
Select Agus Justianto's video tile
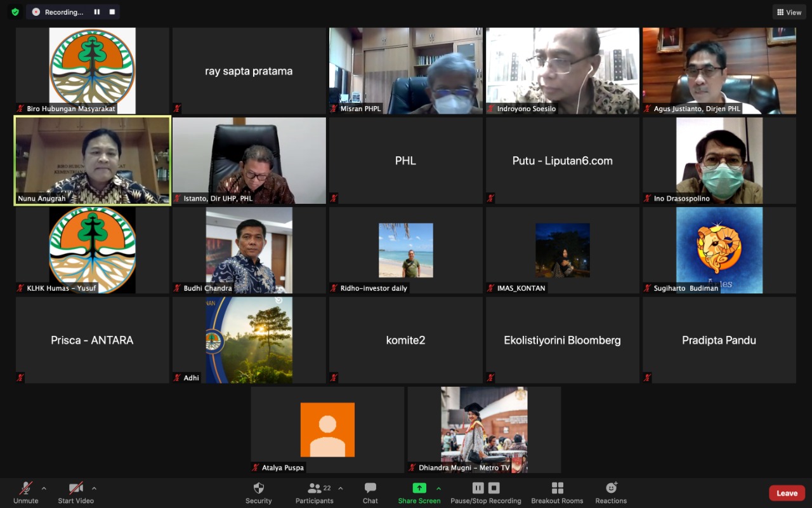point(719,70)
